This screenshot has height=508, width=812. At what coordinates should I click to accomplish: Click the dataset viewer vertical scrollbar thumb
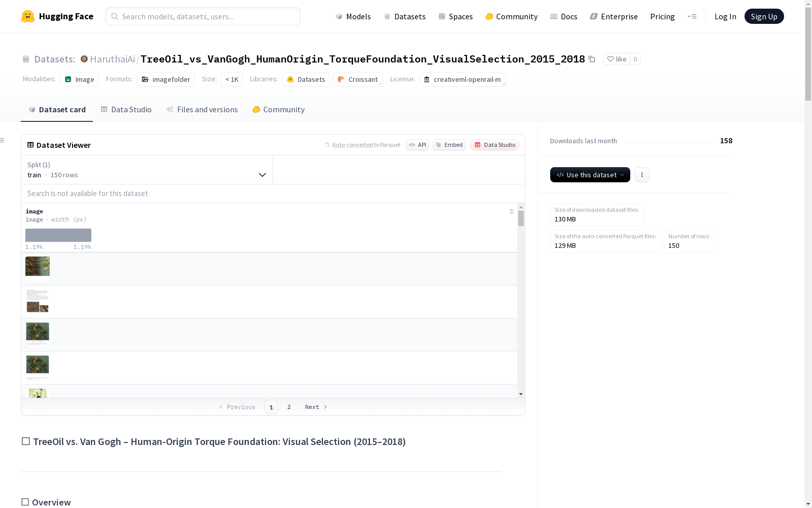coord(521,218)
